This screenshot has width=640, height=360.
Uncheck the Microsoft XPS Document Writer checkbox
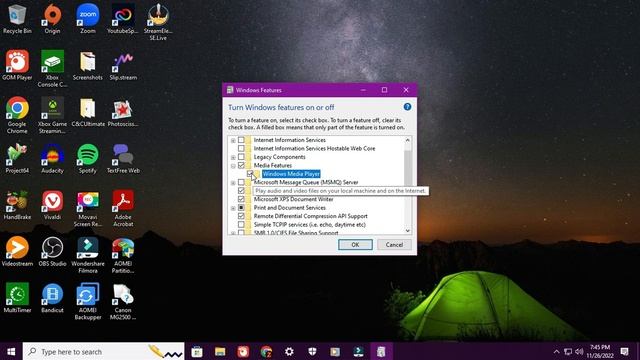tap(241, 199)
